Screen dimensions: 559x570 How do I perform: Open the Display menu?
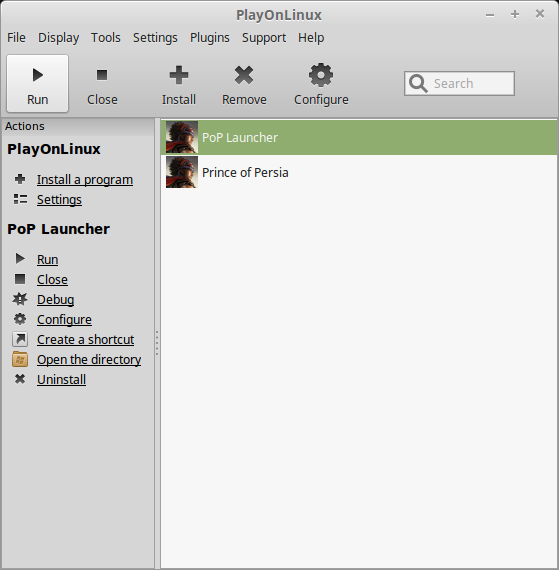pyautogui.click(x=59, y=37)
